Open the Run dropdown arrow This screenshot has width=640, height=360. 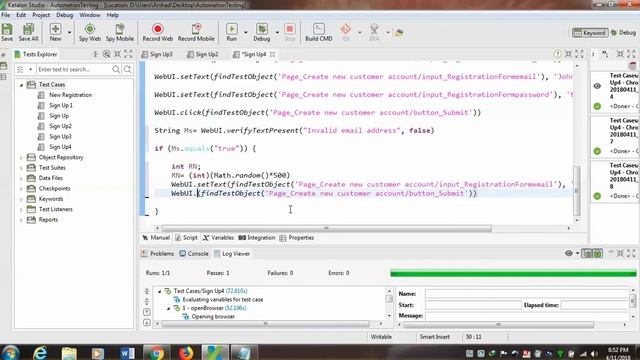[x=245, y=33]
